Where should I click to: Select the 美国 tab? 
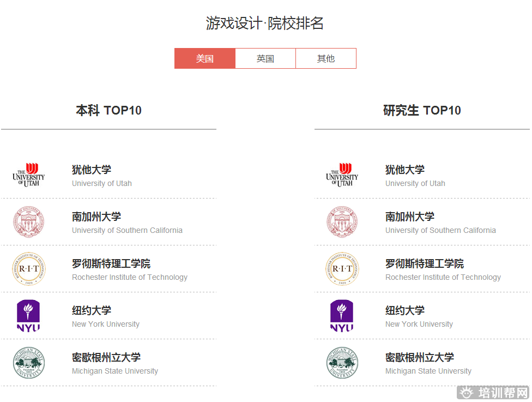click(205, 58)
